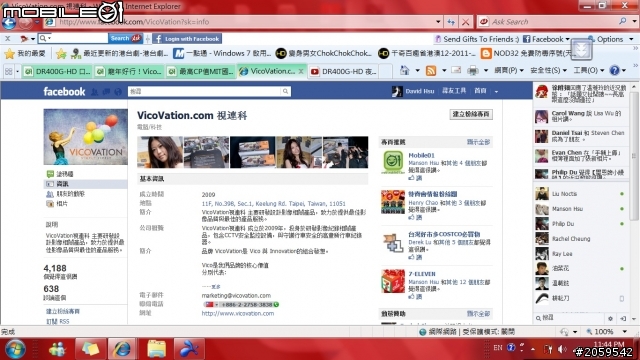Viewport: 640px width, 360px height.
Task: Click the 7-ELEVEN page logo icon
Action: point(393,281)
